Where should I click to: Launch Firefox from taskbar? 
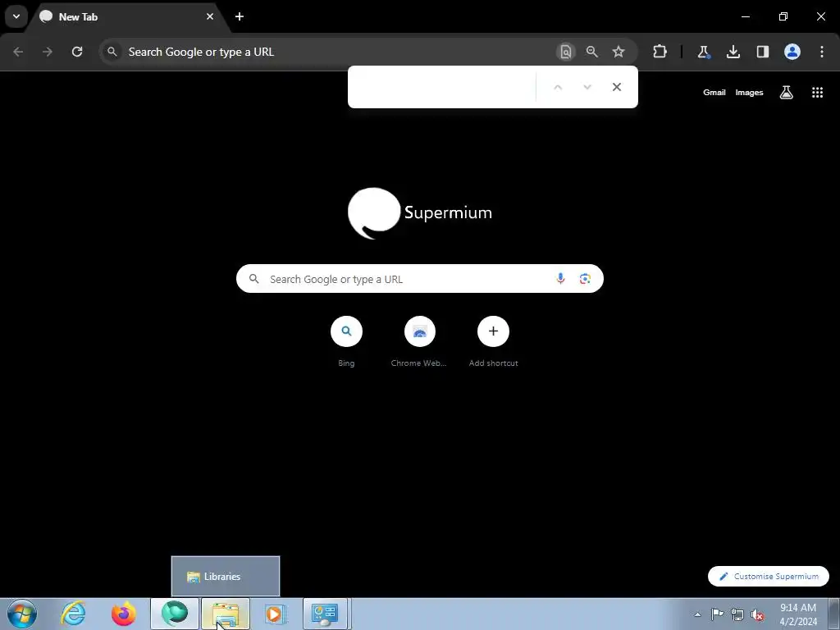click(124, 614)
